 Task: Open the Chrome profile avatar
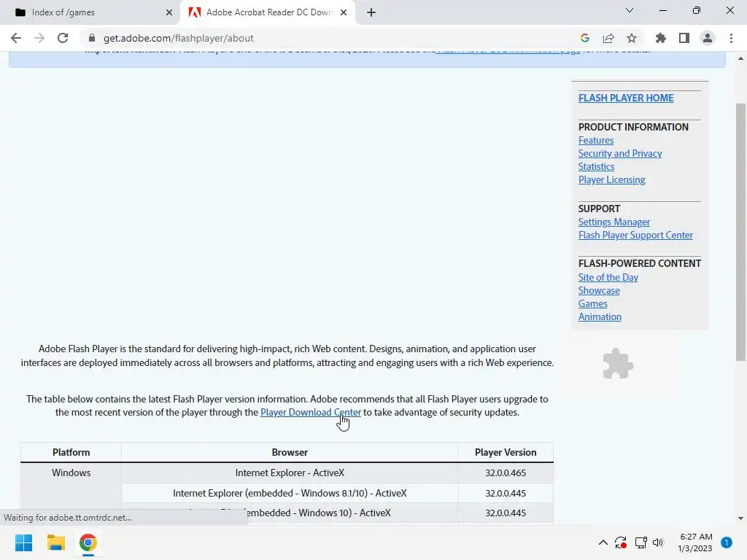[708, 38]
